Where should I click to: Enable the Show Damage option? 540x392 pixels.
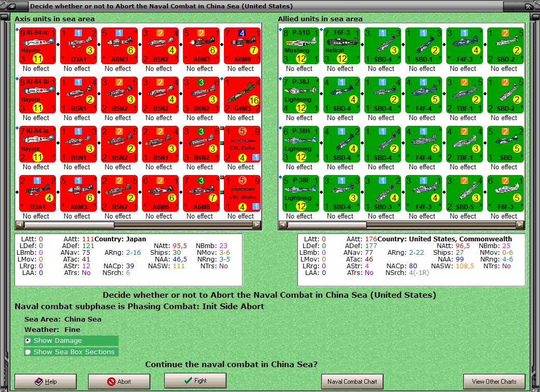coord(72,341)
